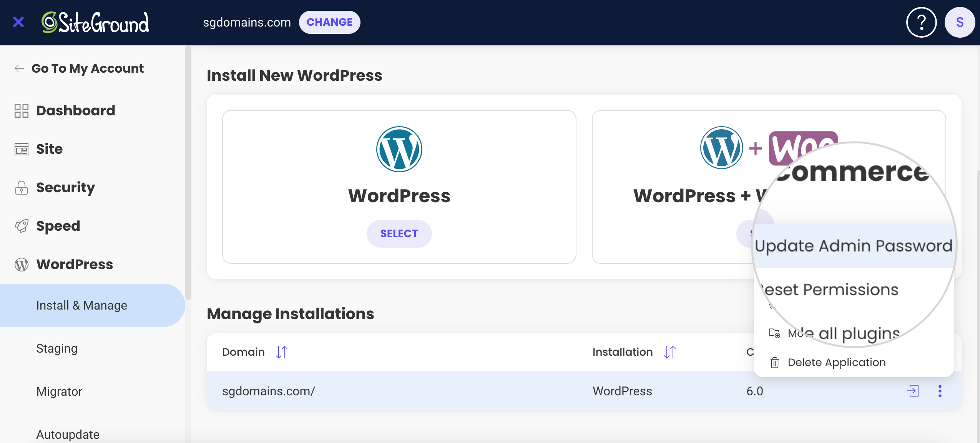This screenshot has height=443, width=980.
Task: Click the Domain column header label
Action: click(x=243, y=352)
